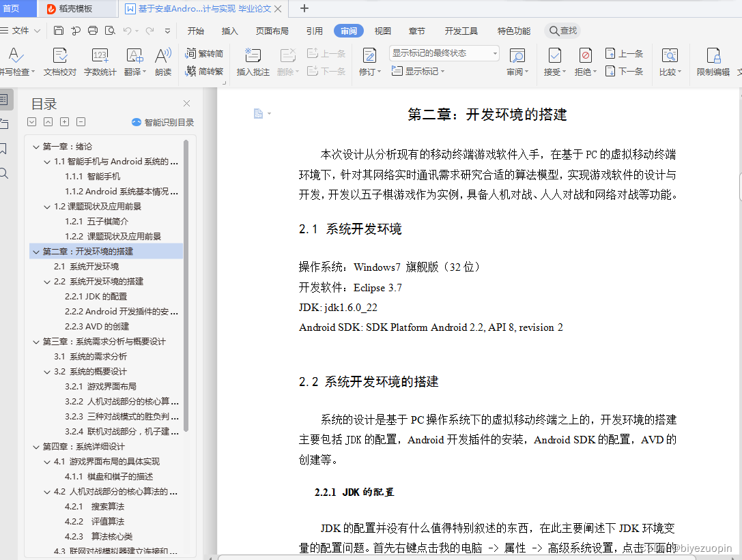This screenshot has height=560, width=742.
Task: Open 字数统计 word count tool
Action: 100,62
